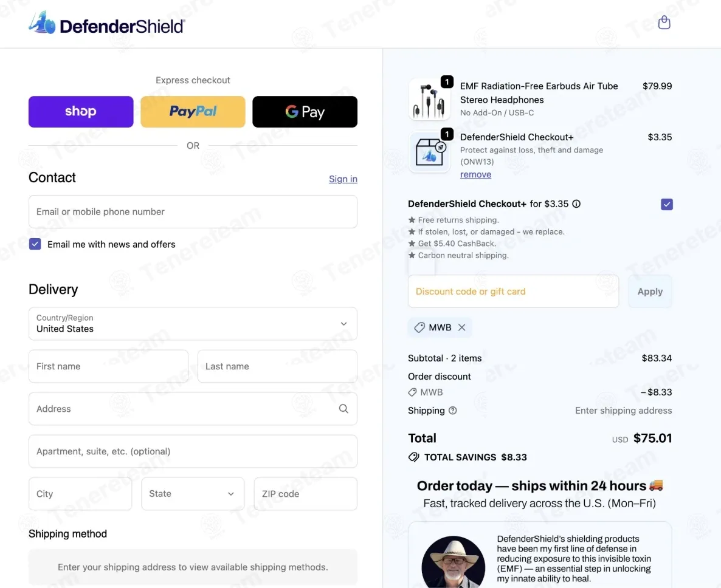Open the Country/Region dropdown

tap(193, 324)
